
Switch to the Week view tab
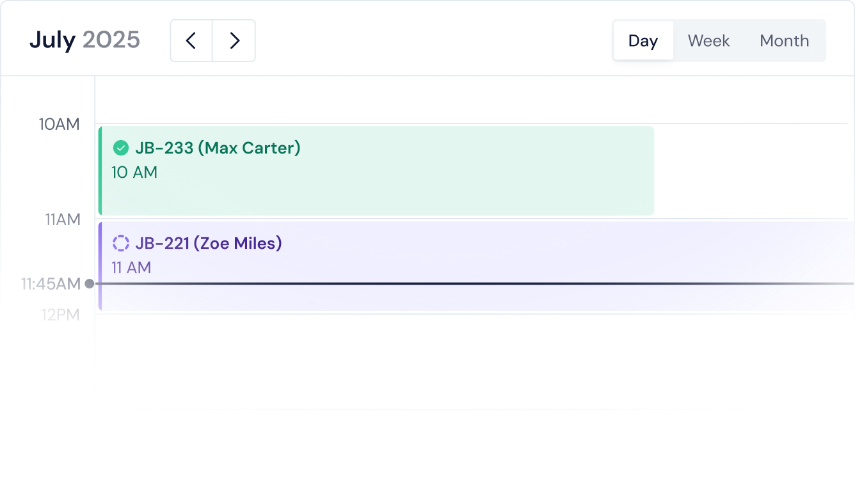708,40
